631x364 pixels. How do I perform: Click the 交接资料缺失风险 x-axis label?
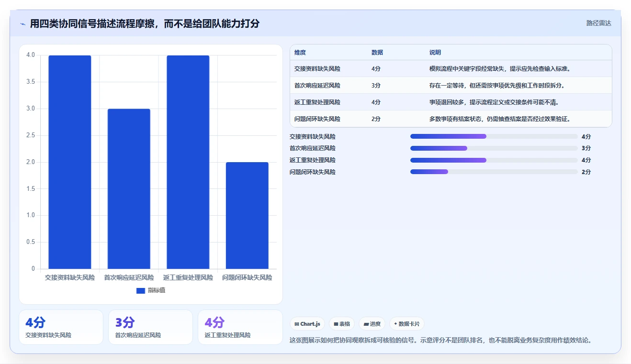coord(70,278)
